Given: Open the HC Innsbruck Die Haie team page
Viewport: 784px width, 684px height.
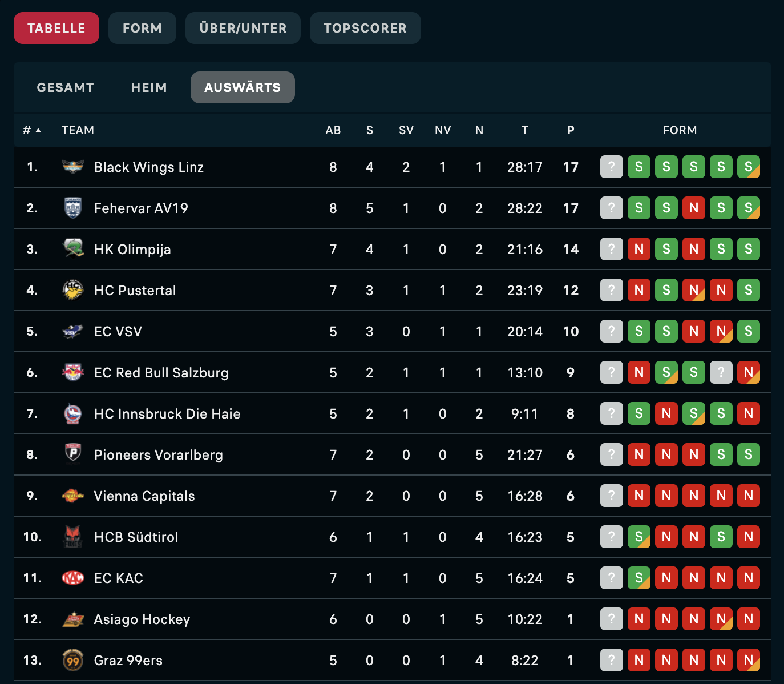Looking at the screenshot, I should click(167, 413).
